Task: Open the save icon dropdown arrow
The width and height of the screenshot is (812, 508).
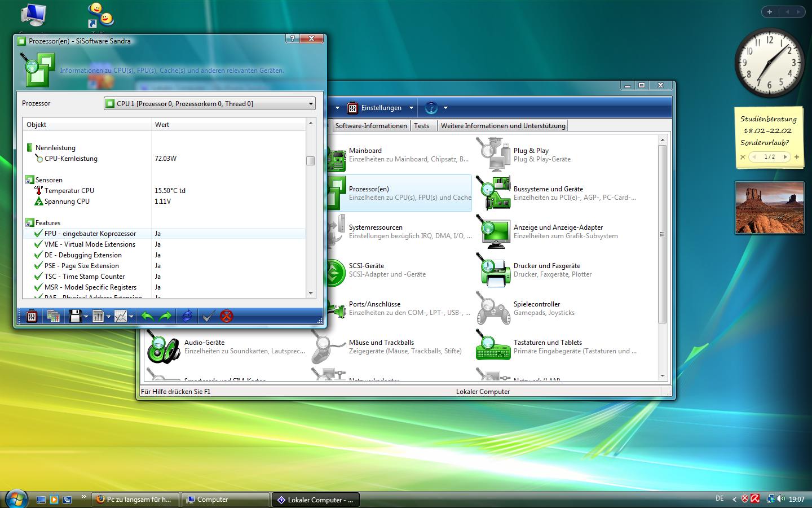Action: tap(86, 317)
